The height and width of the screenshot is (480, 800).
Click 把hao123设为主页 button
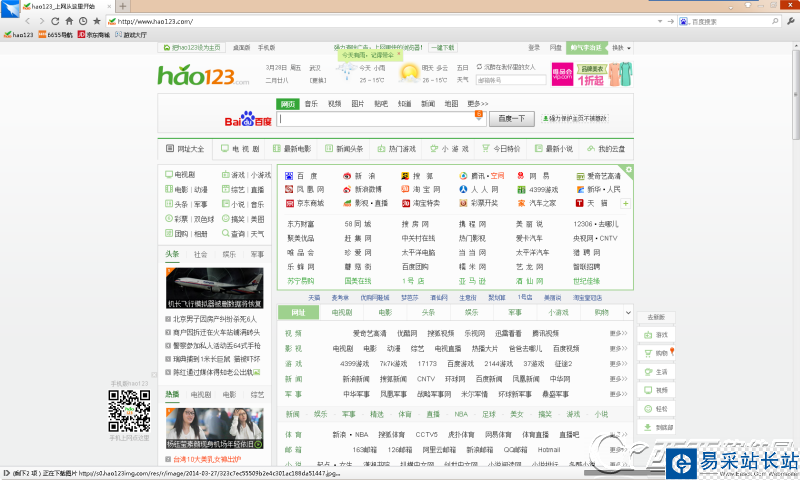(x=192, y=47)
